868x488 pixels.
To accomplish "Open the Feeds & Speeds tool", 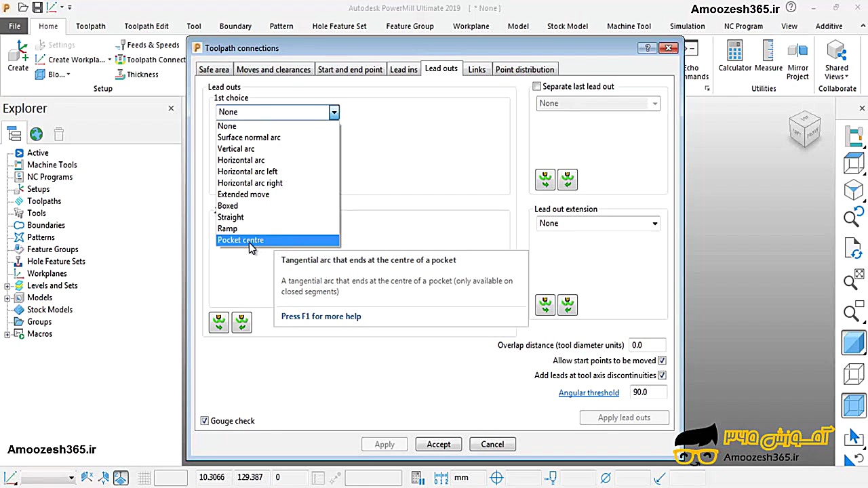I will [x=147, y=45].
